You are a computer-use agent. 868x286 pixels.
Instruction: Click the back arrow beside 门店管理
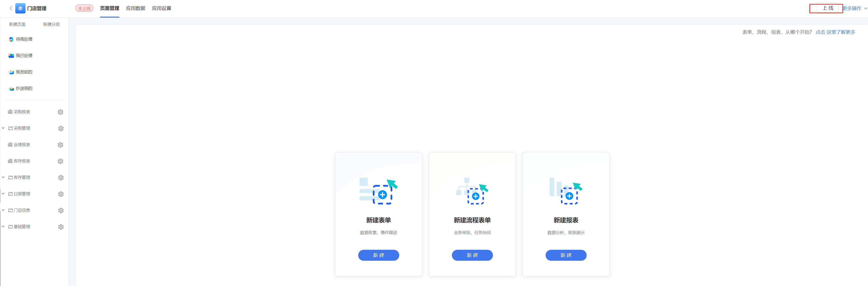(x=11, y=8)
